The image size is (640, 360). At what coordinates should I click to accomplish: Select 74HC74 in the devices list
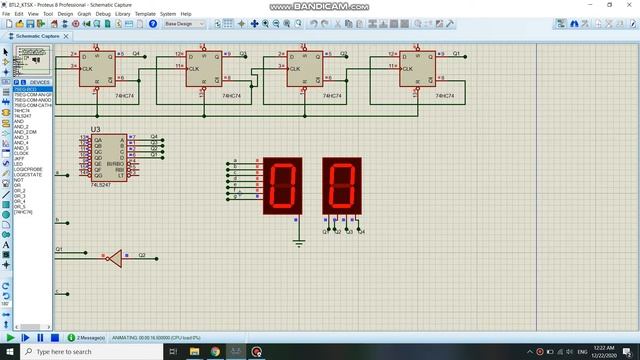pos(22,111)
